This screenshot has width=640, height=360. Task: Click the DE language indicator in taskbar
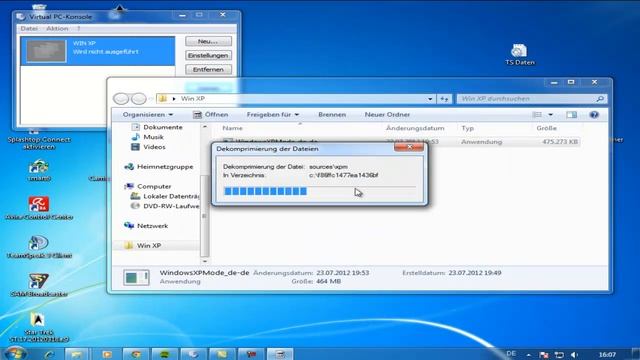(x=511, y=354)
